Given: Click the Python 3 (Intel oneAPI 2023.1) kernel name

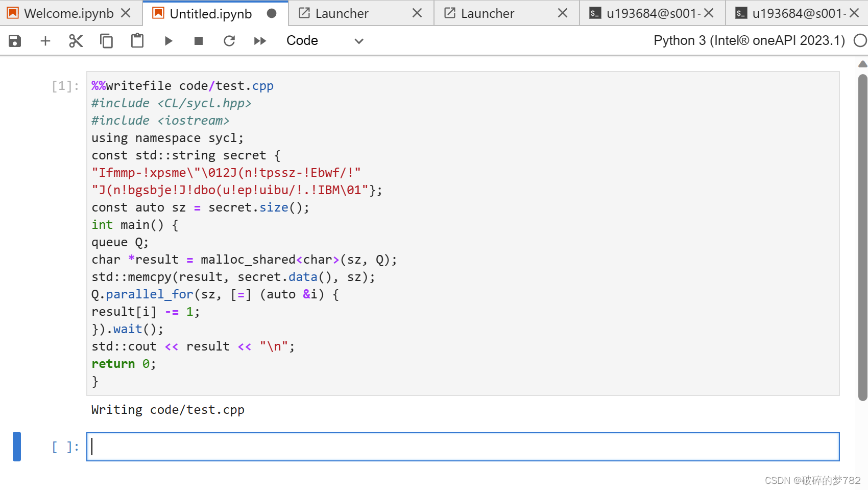Looking at the screenshot, I should tap(749, 41).
